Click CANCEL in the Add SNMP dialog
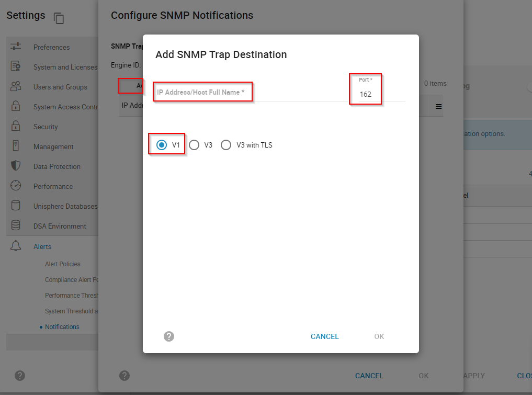This screenshot has width=532, height=395. pyautogui.click(x=324, y=336)
